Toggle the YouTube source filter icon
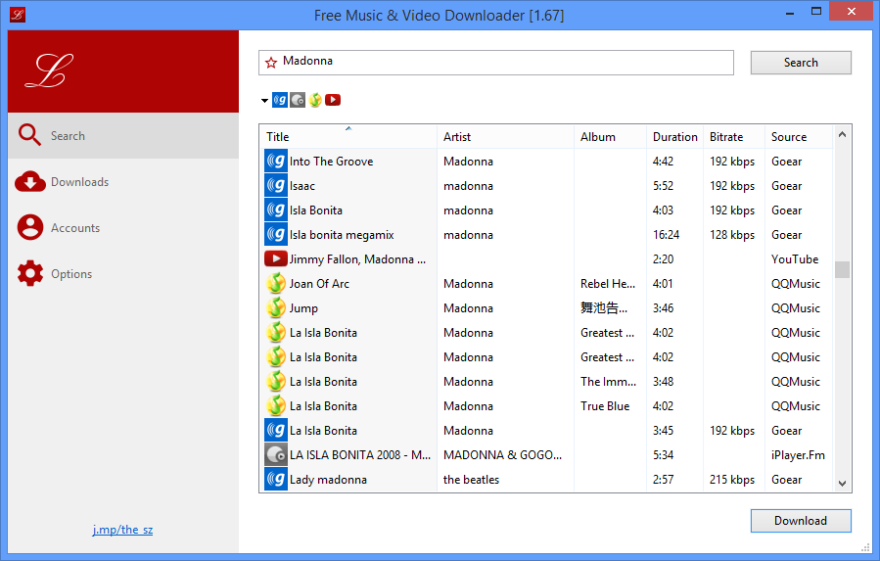This screenshot has width=880, height=561. (333, 100)
